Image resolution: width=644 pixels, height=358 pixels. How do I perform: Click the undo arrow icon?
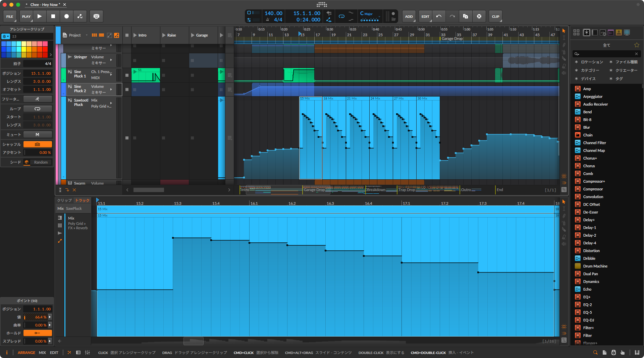[439, 16]
